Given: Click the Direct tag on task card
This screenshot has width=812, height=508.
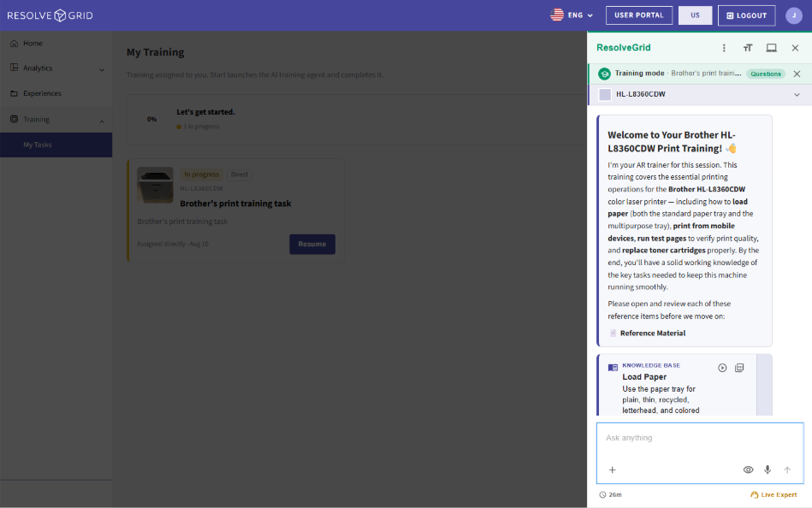Looking at the screenshot, I should (240, 174).
